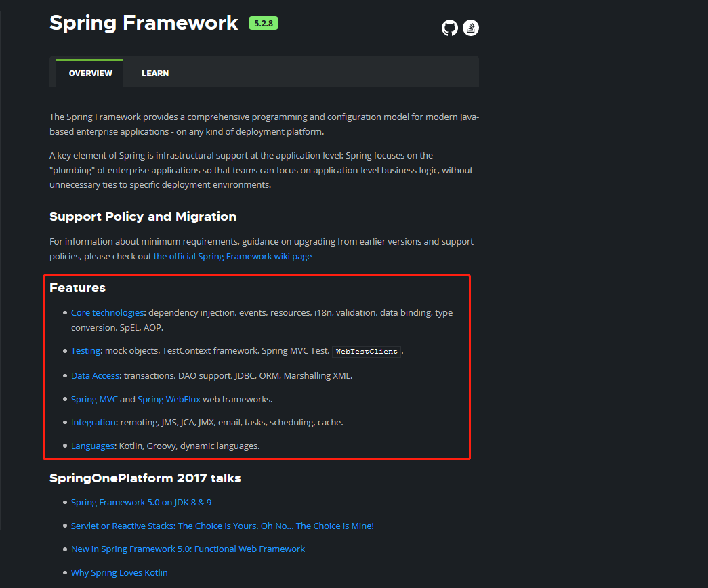
Task: Open the Testing link
Action: point(85,350)
